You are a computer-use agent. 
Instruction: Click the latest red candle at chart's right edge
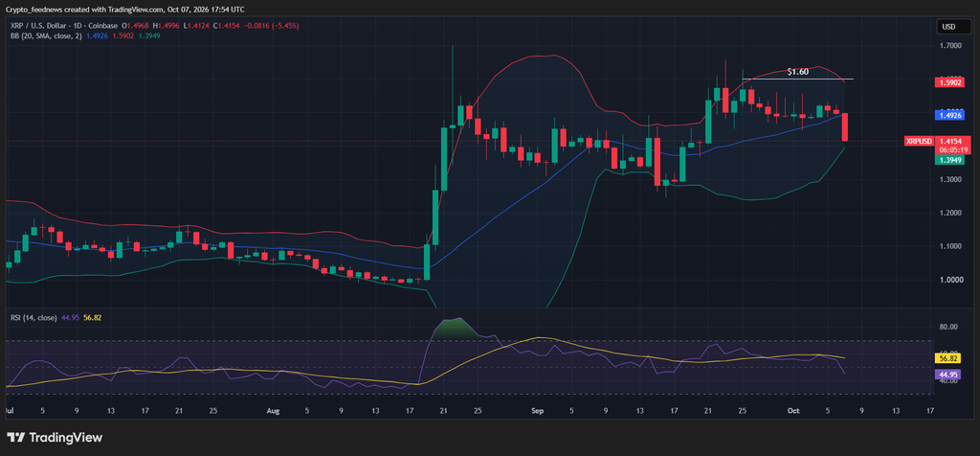[x=845, y=127]
